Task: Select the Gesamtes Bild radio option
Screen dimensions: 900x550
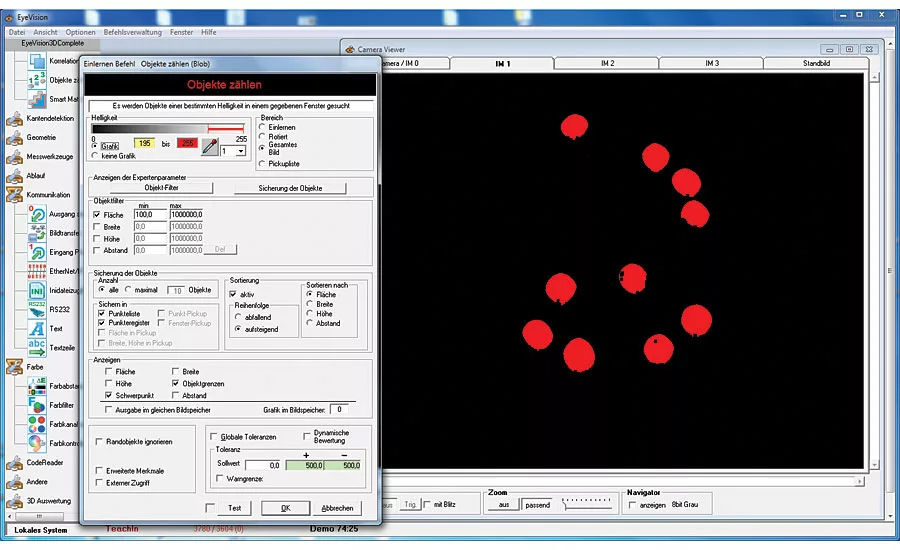Action: (x=262, y=148)
